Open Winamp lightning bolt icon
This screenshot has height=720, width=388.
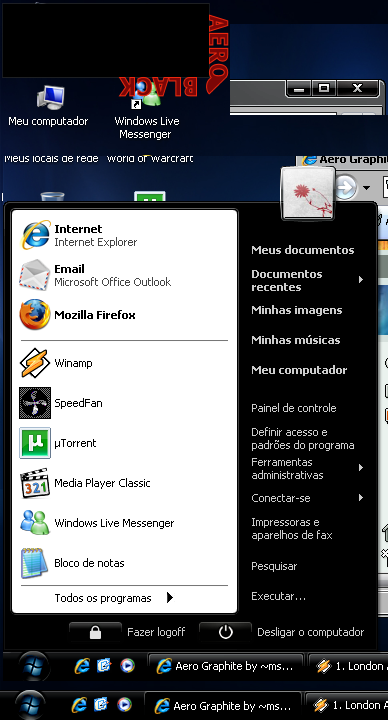34,363
